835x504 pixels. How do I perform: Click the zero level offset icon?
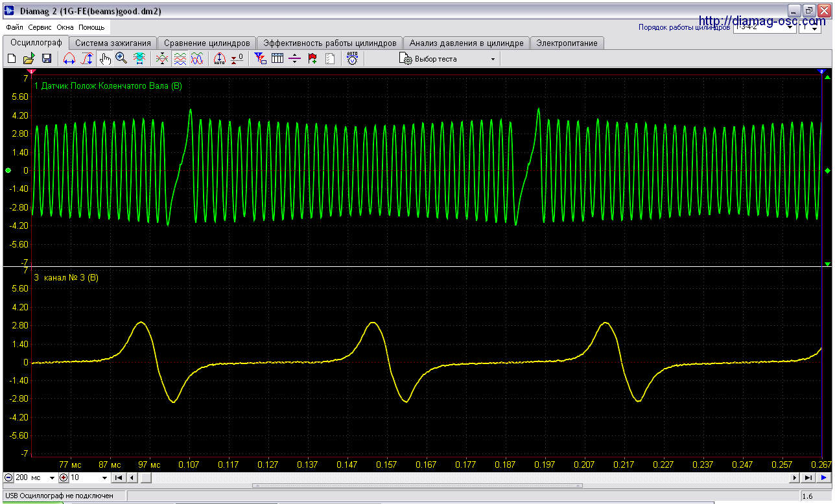pyautogui.click(x=237, y=59)
